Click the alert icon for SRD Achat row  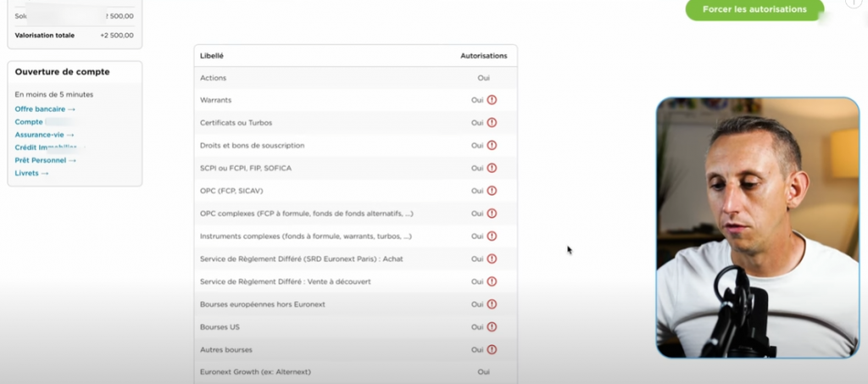tap(492, 259)
